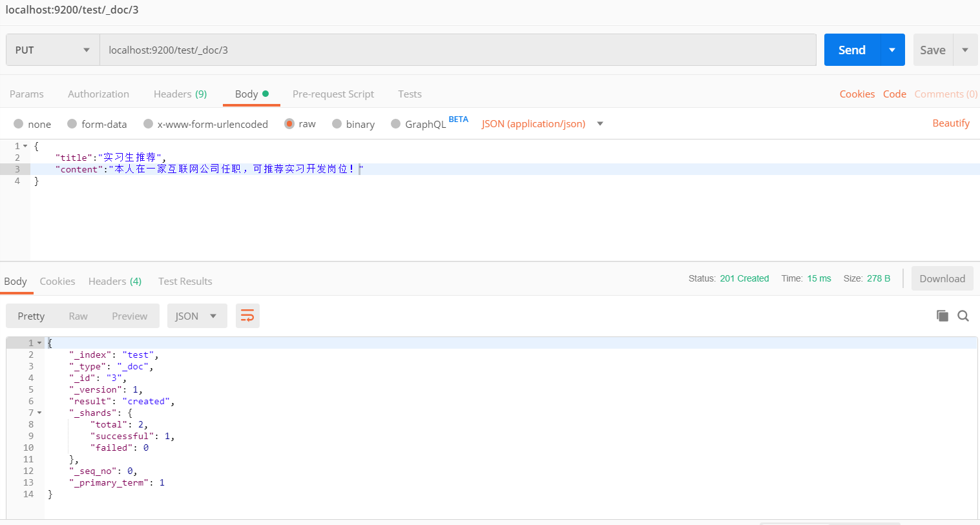Viewport: 980px width, 525px height.
Task: Click the "_id": "3" response line
Action: 98,378
